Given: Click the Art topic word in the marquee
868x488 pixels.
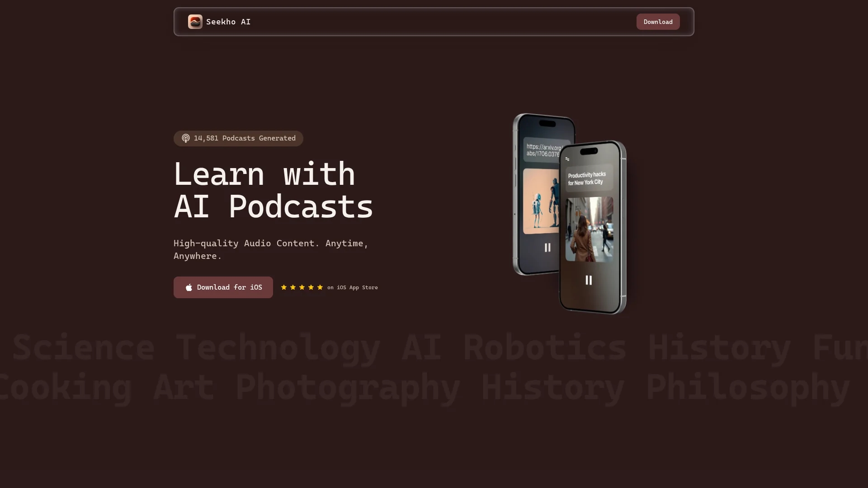Looking at the screenshot, I should click(x=184, y=387).
